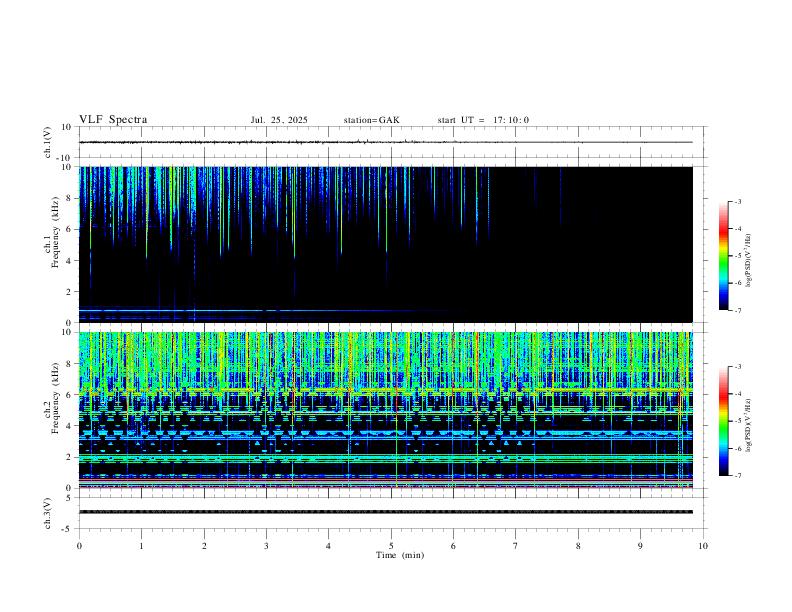
Task: Select the "Time (min)" x-axis label
Action: pyautogui.click(x=400, y=555)
